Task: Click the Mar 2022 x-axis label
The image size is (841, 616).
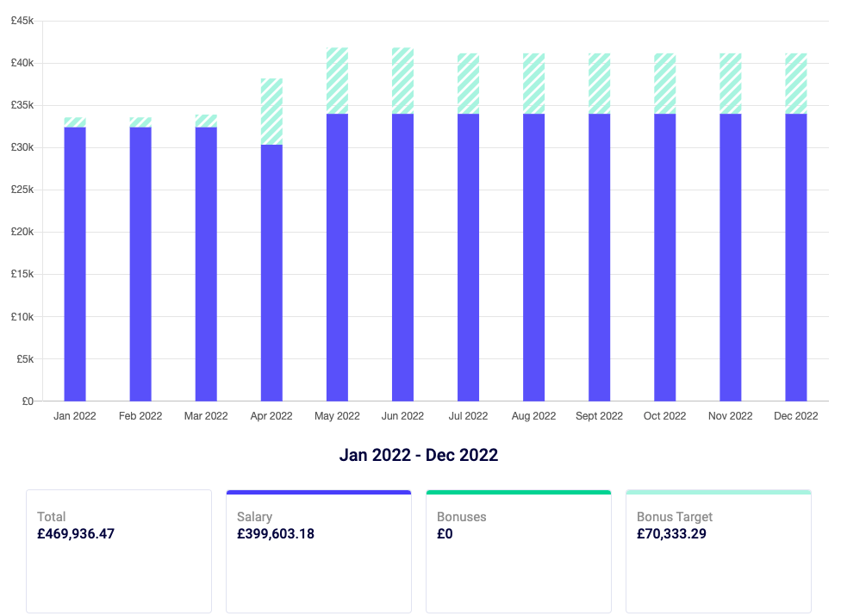Action: (x=206, y=415)
